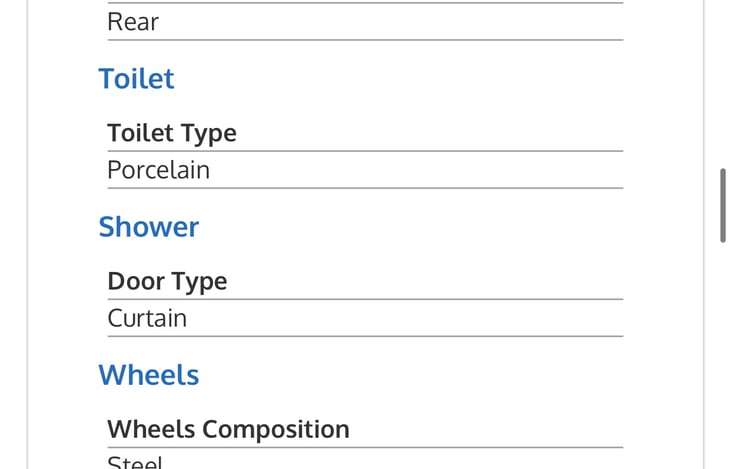Click scrollbar track below the thumb
Viewport: 731px width, 469px height.
click(723, 356)
